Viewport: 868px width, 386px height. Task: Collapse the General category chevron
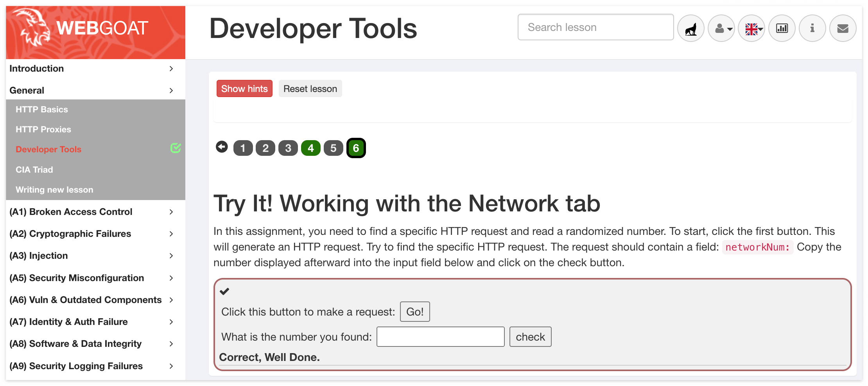click(171, 90)
